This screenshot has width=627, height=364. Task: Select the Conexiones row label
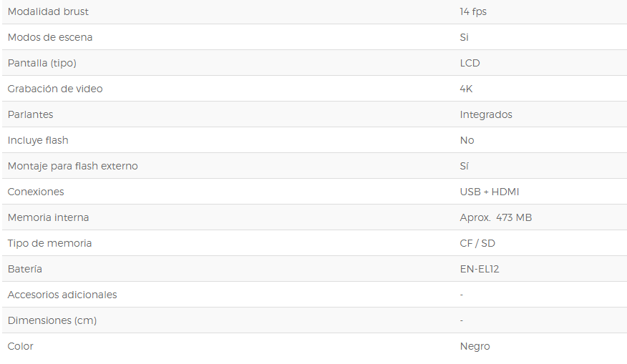[36, 192]
